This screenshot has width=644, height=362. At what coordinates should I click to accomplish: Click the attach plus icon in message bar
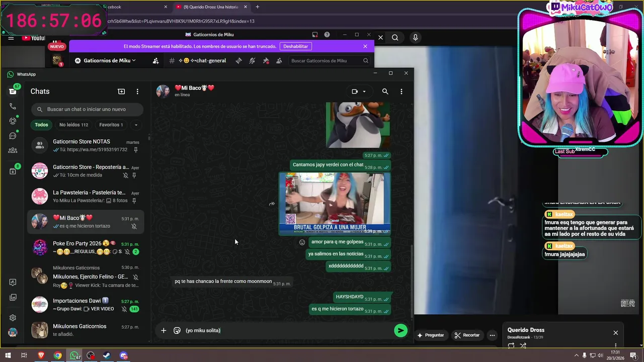coord(164,330)
